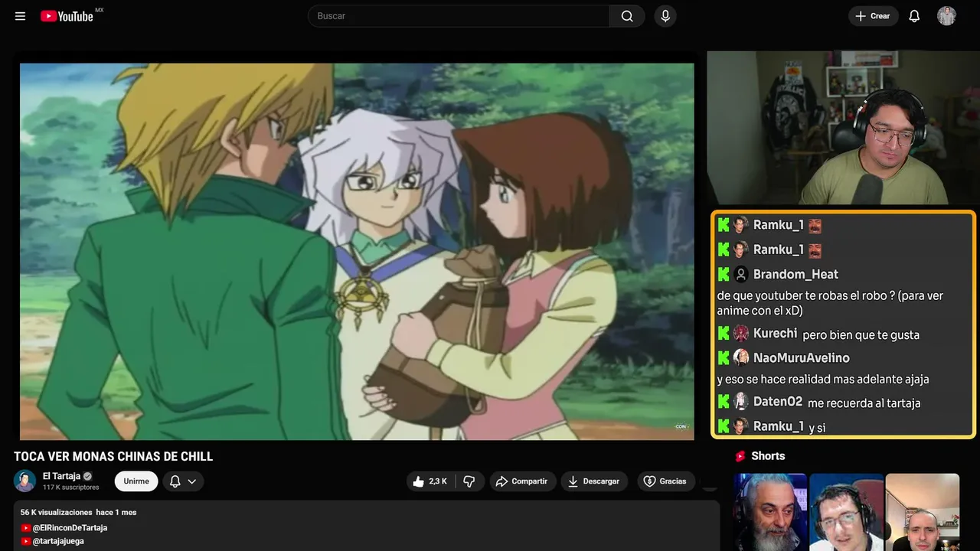This screenshot has height=551, width=980.
Task: Open El Tartaja channel avatar
Action: point(24,481)
